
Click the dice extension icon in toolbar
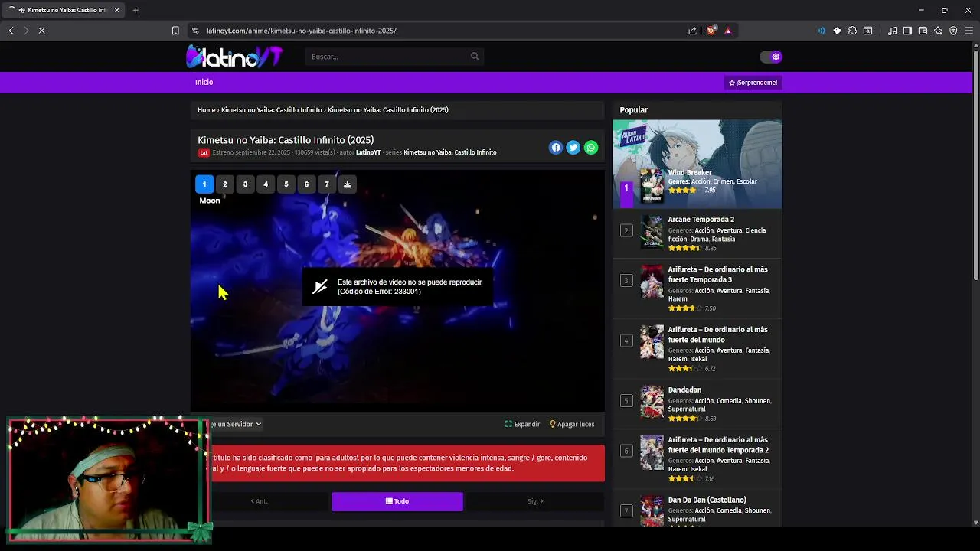coord(837,31)
